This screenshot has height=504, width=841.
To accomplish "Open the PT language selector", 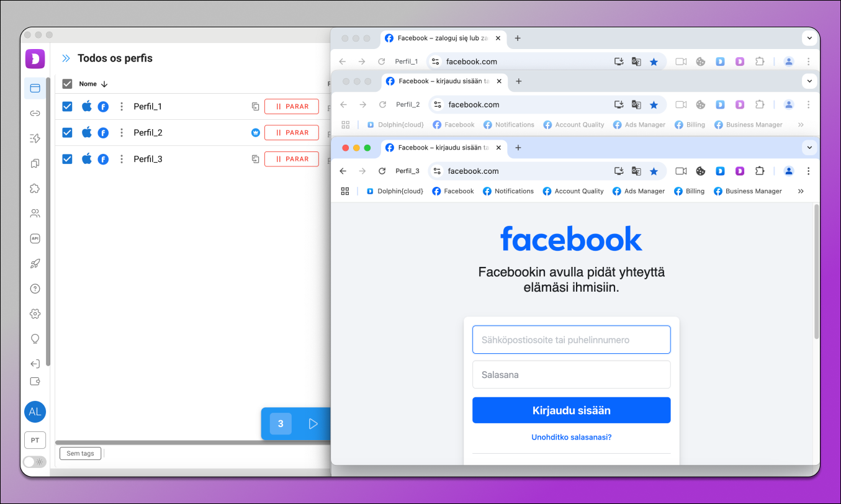I will point(35,440).
